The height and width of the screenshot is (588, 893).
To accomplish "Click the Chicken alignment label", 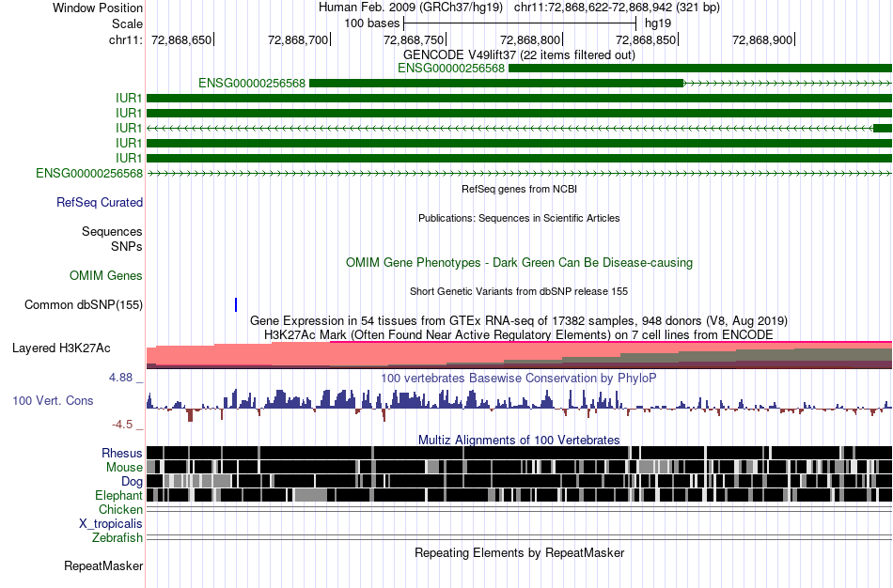I will coord(120,509).
